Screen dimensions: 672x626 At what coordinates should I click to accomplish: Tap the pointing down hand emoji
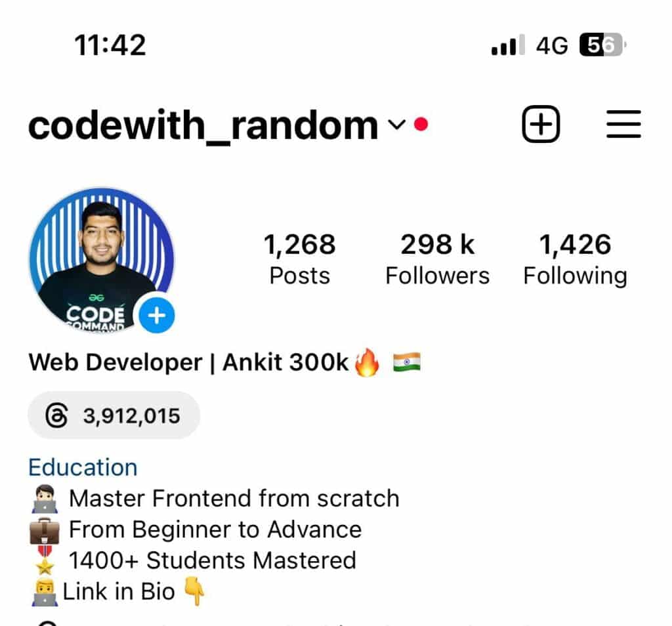(x=194, y=591)
